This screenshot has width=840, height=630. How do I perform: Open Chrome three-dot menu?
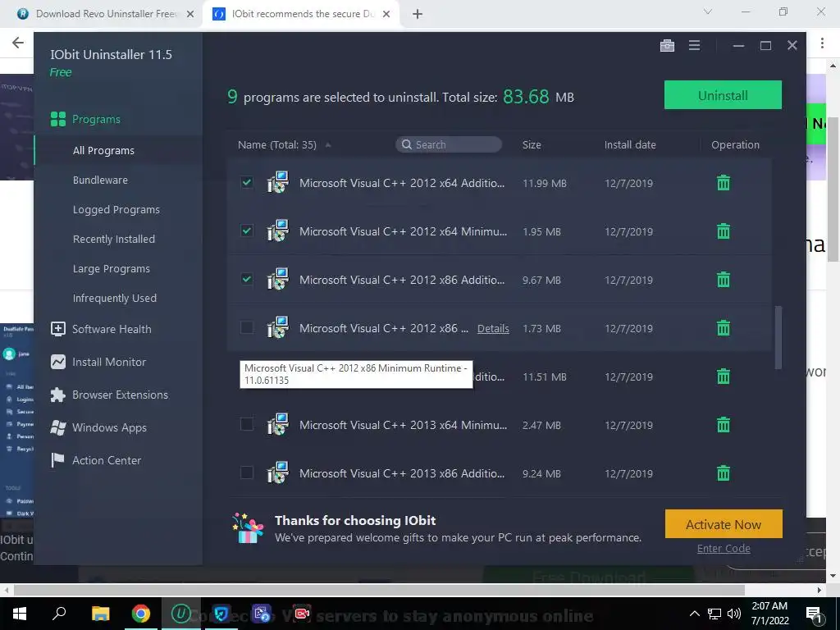822,43
